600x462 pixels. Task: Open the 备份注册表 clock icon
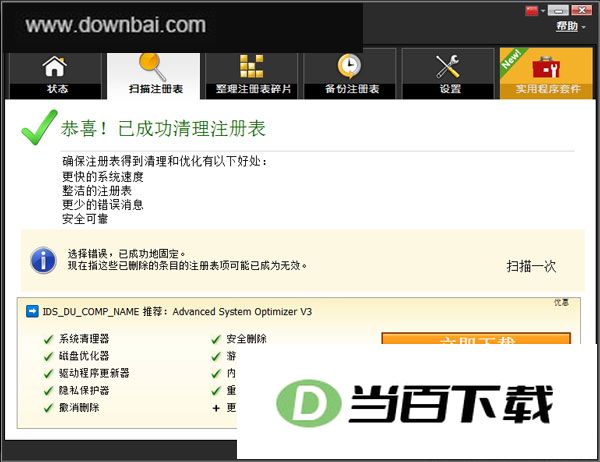(349, 66)
